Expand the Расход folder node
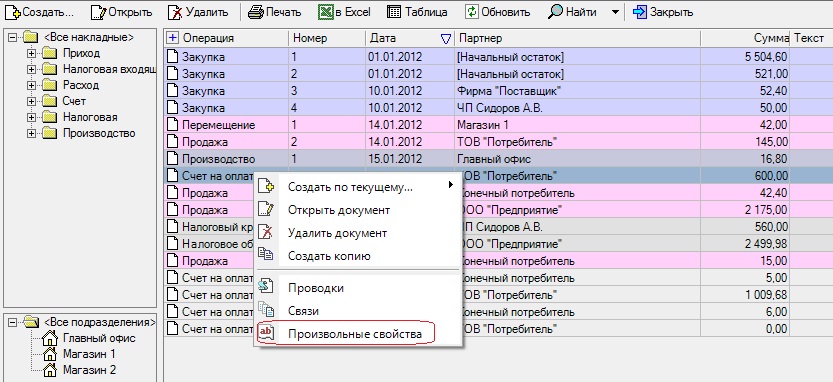833x382 pixels. click(31, 85)
